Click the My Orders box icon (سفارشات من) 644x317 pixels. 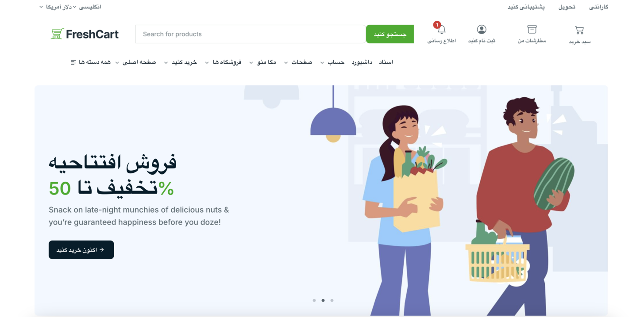(532, 29)
